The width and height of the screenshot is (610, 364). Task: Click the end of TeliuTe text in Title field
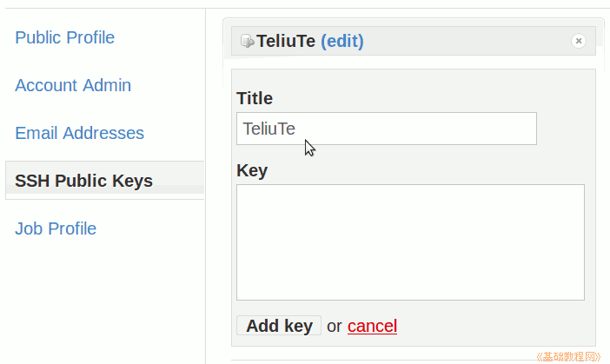point(295,129)
